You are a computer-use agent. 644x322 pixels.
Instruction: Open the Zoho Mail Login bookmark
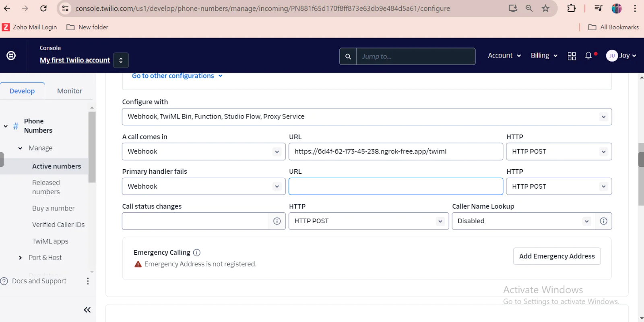[29, 27]
